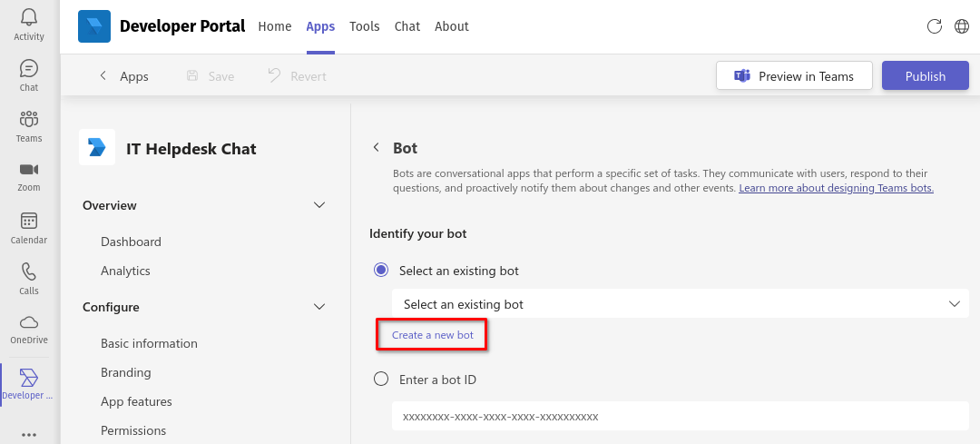Select the 'Enter a bot ID' radio button
Image resolution: width=980 pixels, height=444 pixels.
(380, 379)
